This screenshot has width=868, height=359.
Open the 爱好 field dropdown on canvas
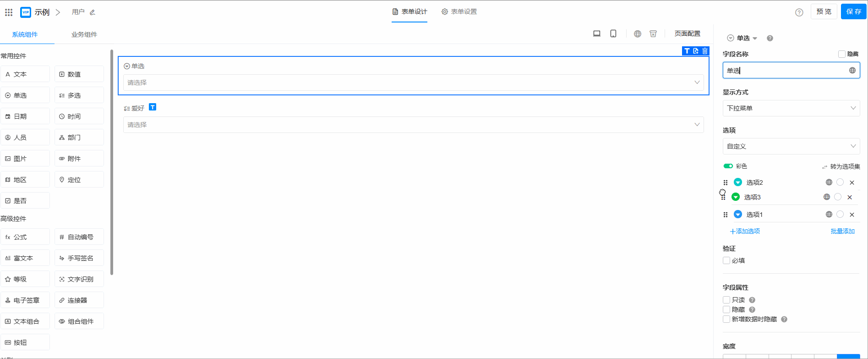(x=413, y=125)
